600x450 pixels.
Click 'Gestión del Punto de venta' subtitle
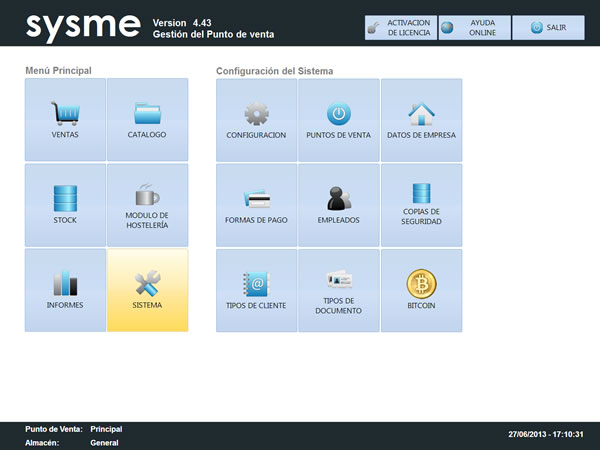pyautogui.click(x=214, y=34)
